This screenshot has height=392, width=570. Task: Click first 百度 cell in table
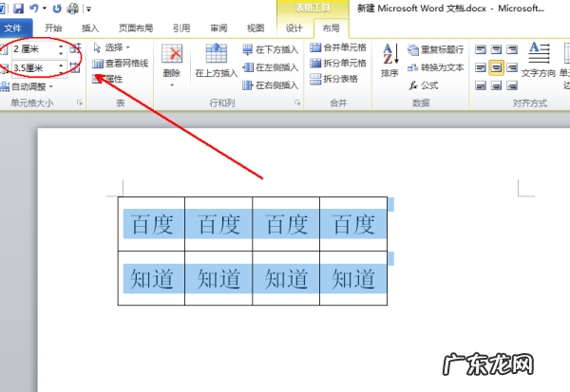(152, 224)
